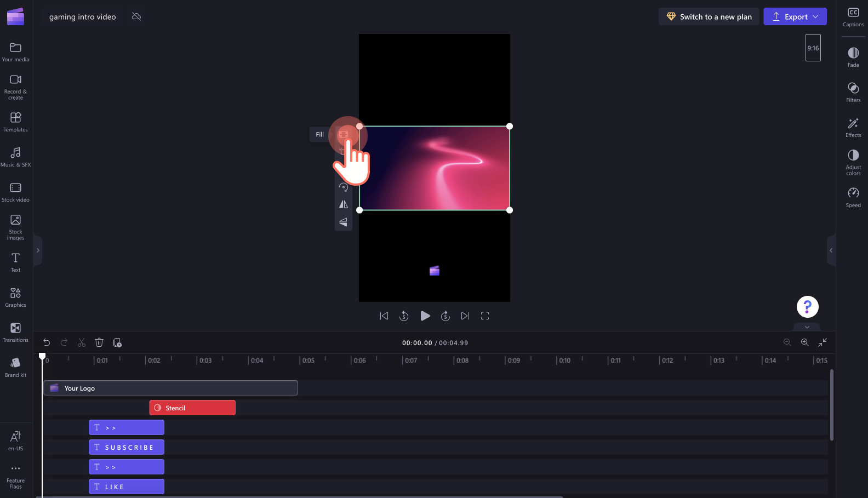Click the delete trash icon in timeline
The image size is (868, 498).
point(99,342)
